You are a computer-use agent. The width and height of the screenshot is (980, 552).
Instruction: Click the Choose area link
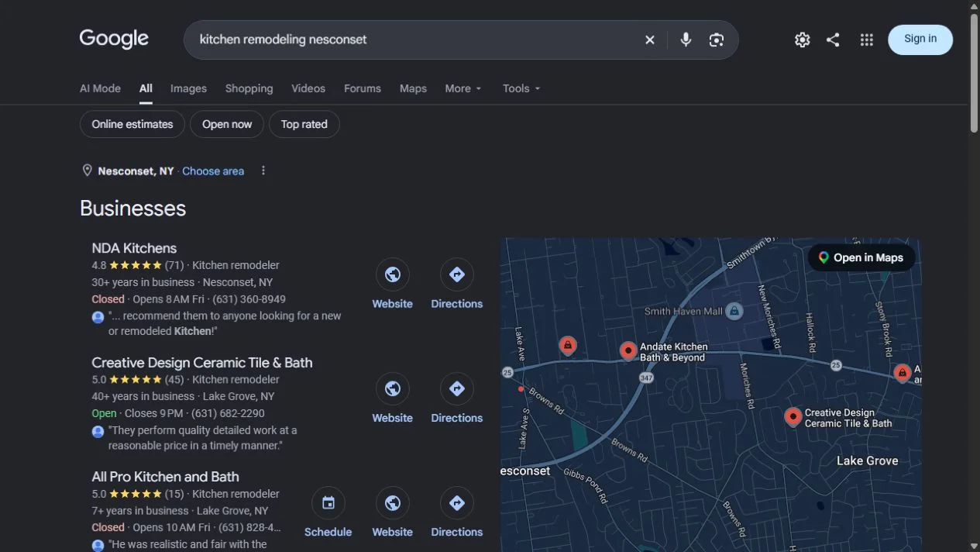click(x=213, y=171)
